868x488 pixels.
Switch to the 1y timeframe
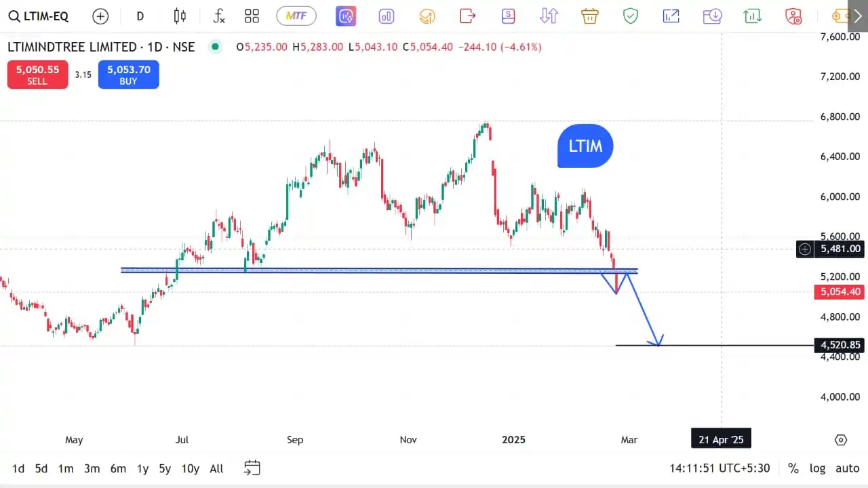(142, 468)
